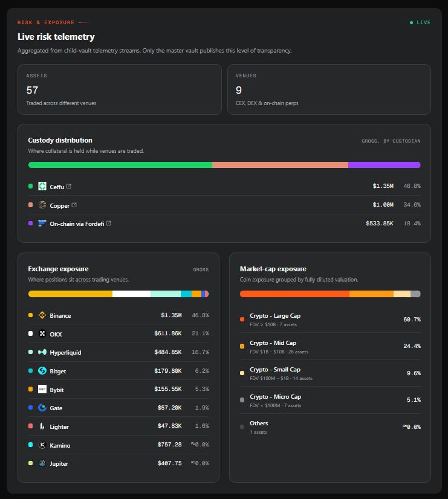The height and width of the screenshot is (499, 448).
Task: Select the Lighter exchange name
Action: [x=59, y=427]
